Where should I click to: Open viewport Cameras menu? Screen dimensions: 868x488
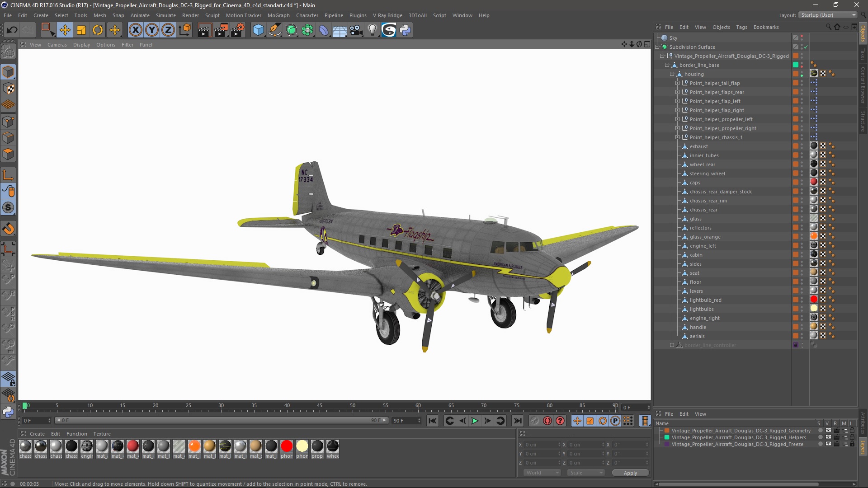point(57,45)
